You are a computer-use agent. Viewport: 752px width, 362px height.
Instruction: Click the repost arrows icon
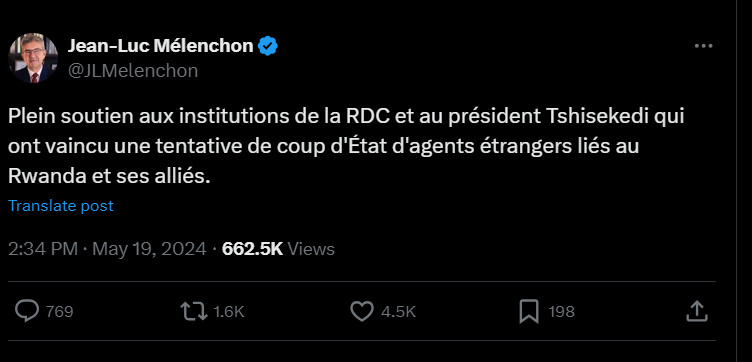point(194,312)
